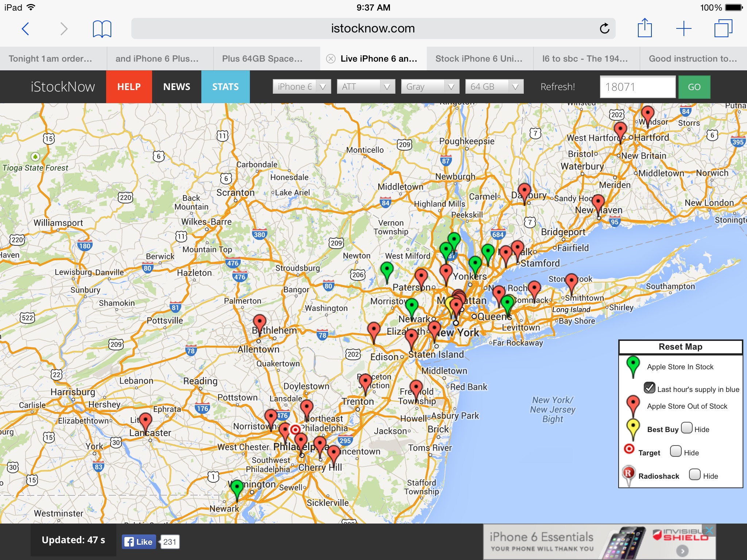
Task: Click the Reset Map button
Action: 680,347
